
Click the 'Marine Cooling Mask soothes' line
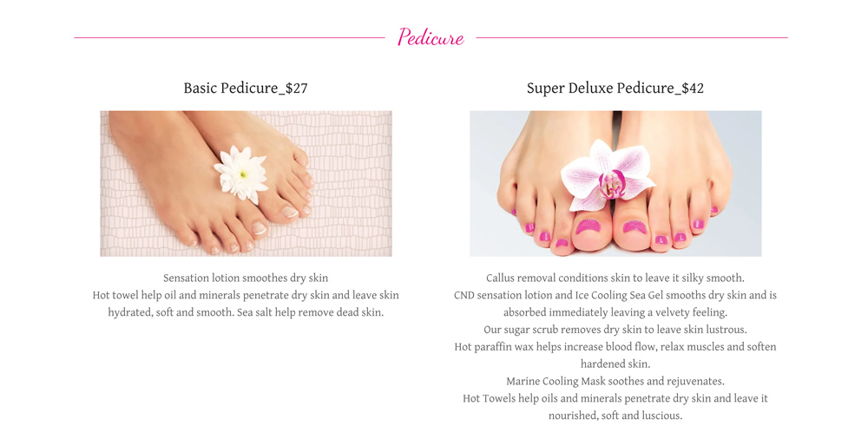point(615,381)
